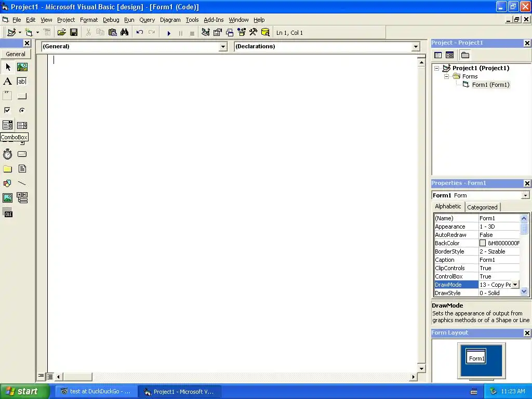The image size is (532, 399).
Task: Select the Image control in the toolbox
Action: click(x=7, y=198)
